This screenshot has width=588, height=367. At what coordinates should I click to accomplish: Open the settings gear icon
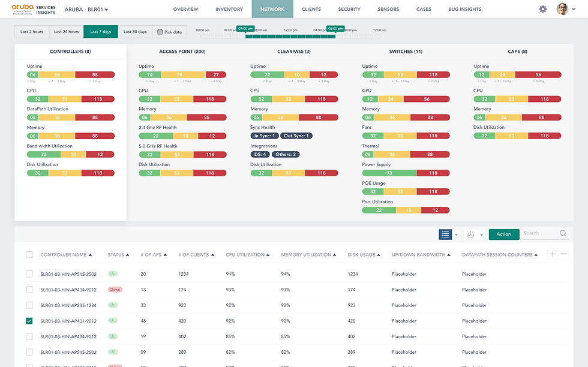(542, 9)
